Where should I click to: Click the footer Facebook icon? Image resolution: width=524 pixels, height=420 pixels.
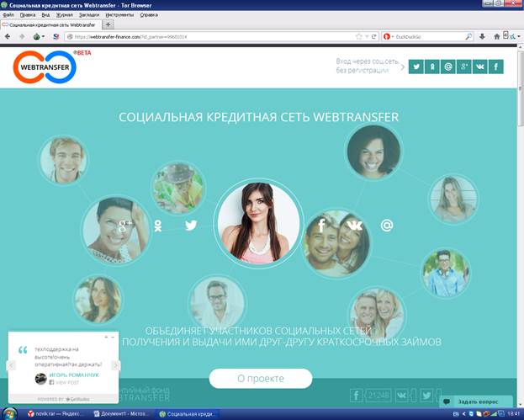tap(357, 396)
